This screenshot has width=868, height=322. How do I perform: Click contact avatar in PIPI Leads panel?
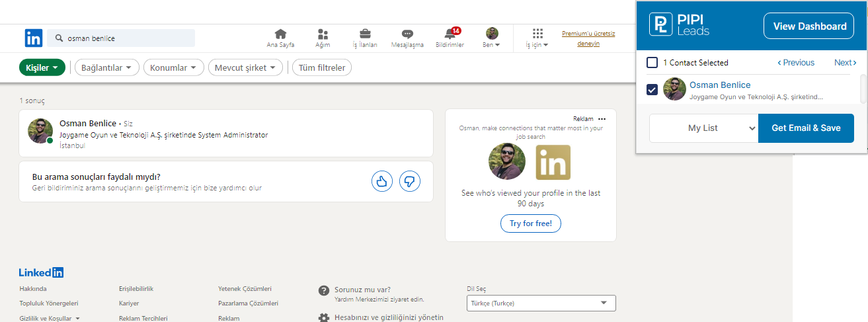point(674,89)
